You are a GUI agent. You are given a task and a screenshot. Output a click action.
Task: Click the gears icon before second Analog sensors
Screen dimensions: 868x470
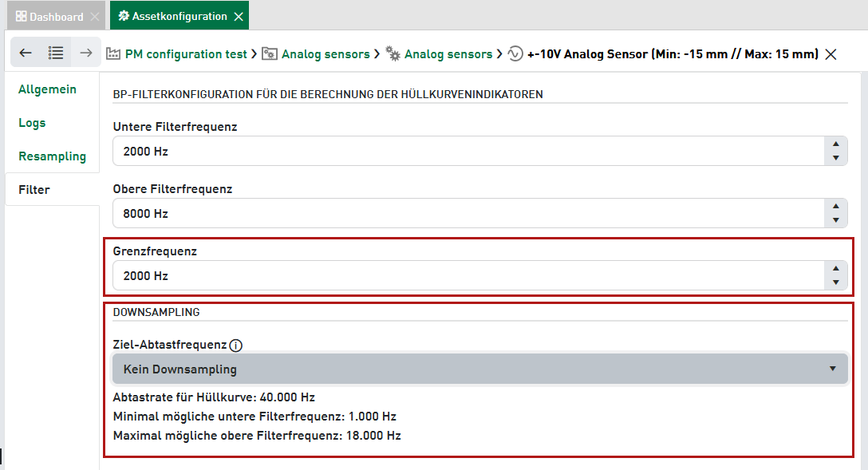[393, 53]
